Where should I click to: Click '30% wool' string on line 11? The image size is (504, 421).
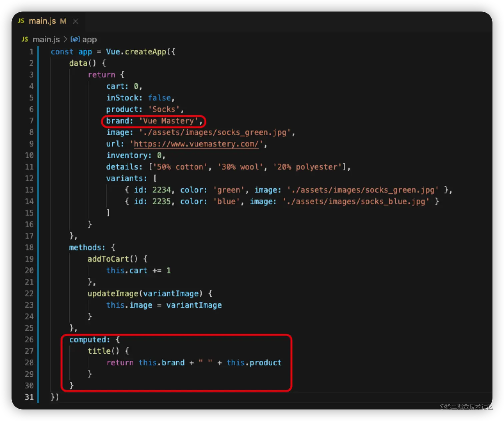pyautogui.click(x=240, y=167)
